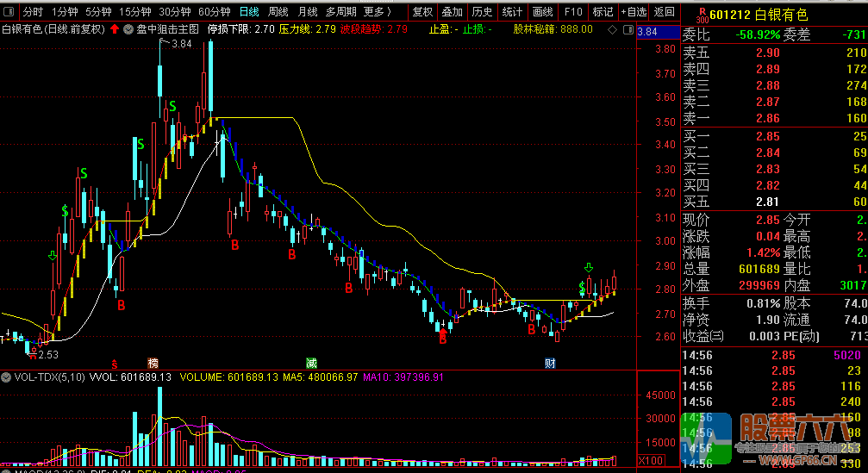Toggle the left panel icon beside 分时
The image size is (868, 473).
point(9,11)
